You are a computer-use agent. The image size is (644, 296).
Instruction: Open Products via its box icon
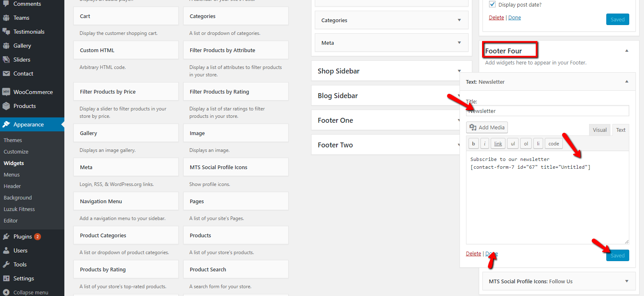[x=6, y=106]
